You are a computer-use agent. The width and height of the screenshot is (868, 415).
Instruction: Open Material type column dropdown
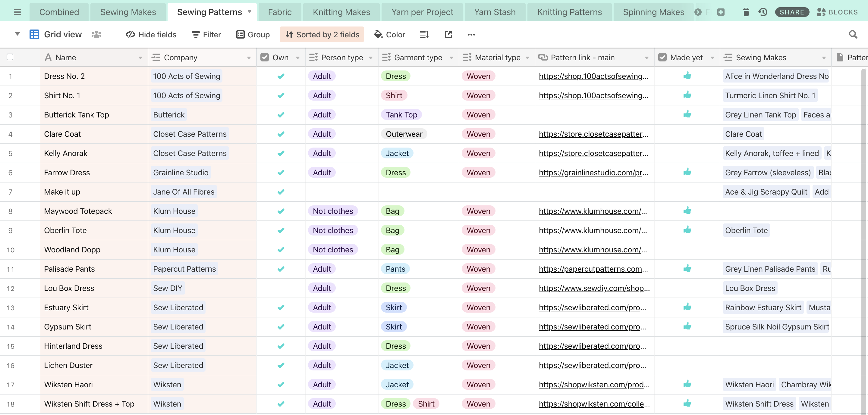click(527, 58)
